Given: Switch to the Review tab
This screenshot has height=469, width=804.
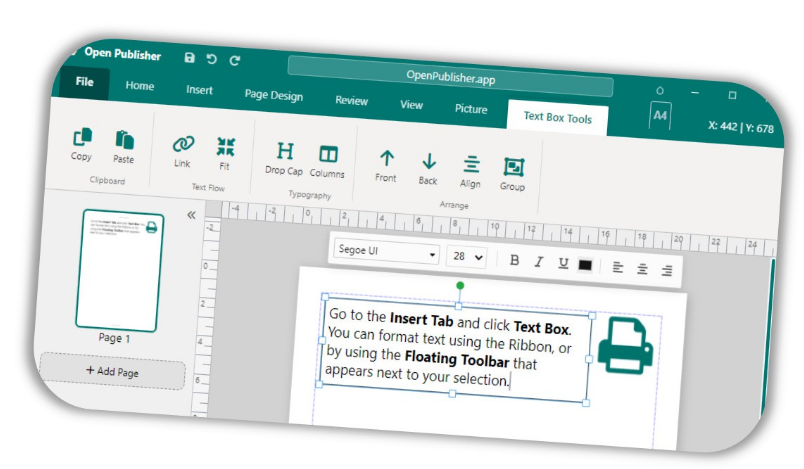Looking at the screenshot, I should pyautogui.click(x=351, y=100).
